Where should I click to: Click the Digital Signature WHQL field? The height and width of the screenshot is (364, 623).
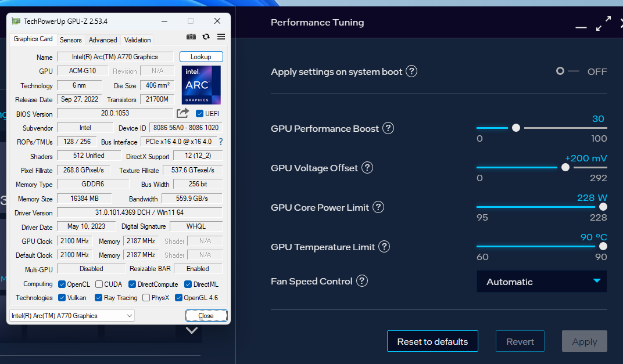pos(196,226)
